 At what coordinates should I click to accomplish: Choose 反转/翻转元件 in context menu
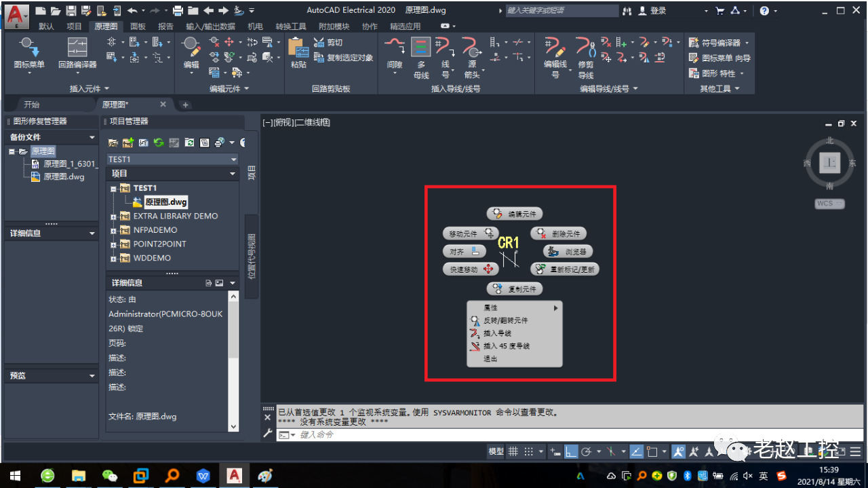515,320
